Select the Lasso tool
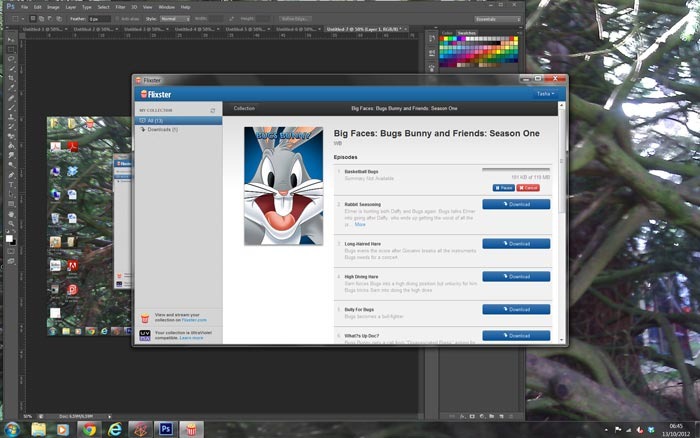The width and height of the screenshot is (700, 438). pos(11,59)
